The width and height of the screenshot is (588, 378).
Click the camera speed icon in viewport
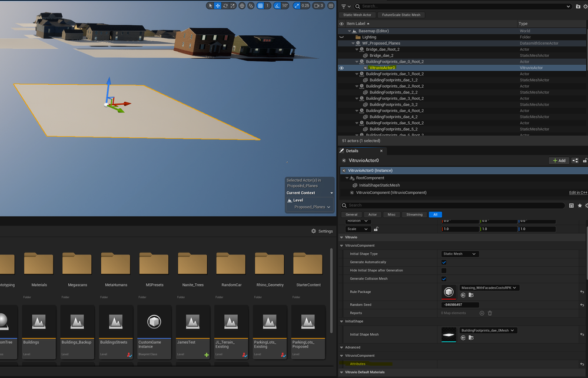315,6
